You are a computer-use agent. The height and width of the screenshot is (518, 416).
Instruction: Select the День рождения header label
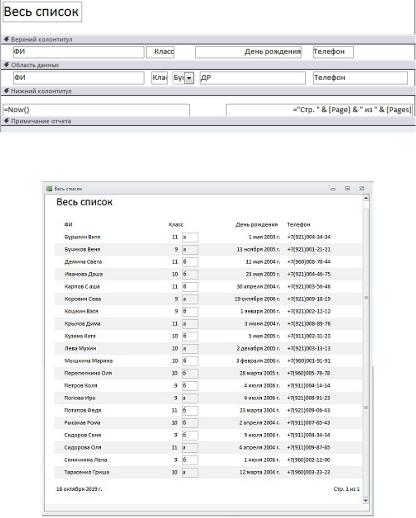248,52
